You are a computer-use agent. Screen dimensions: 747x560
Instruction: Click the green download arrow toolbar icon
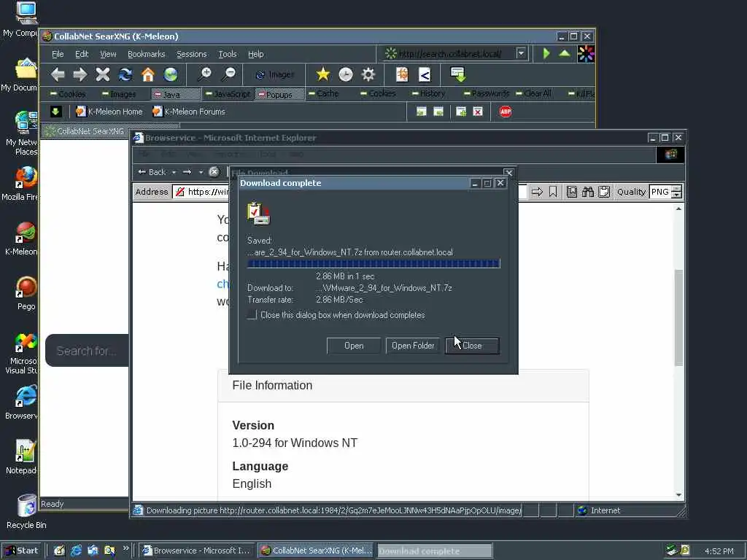tap(458, 74)
